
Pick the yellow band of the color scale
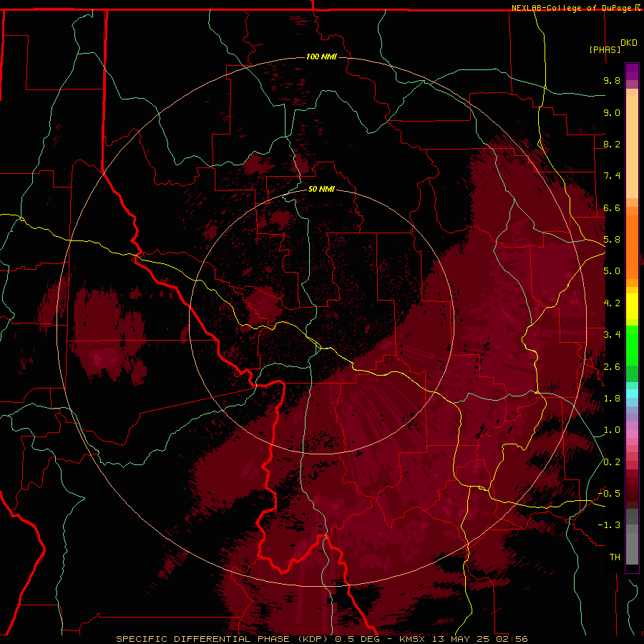(x=632, y=306)
